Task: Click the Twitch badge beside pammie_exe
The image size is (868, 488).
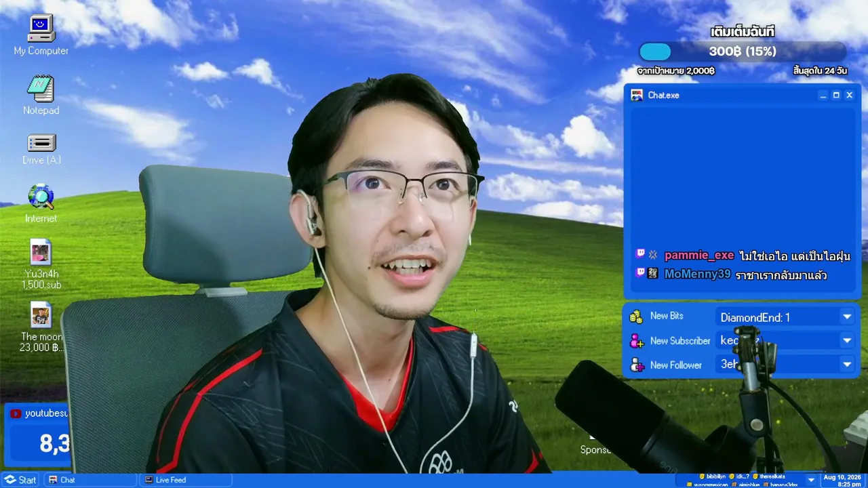Action: click(640, 254)
